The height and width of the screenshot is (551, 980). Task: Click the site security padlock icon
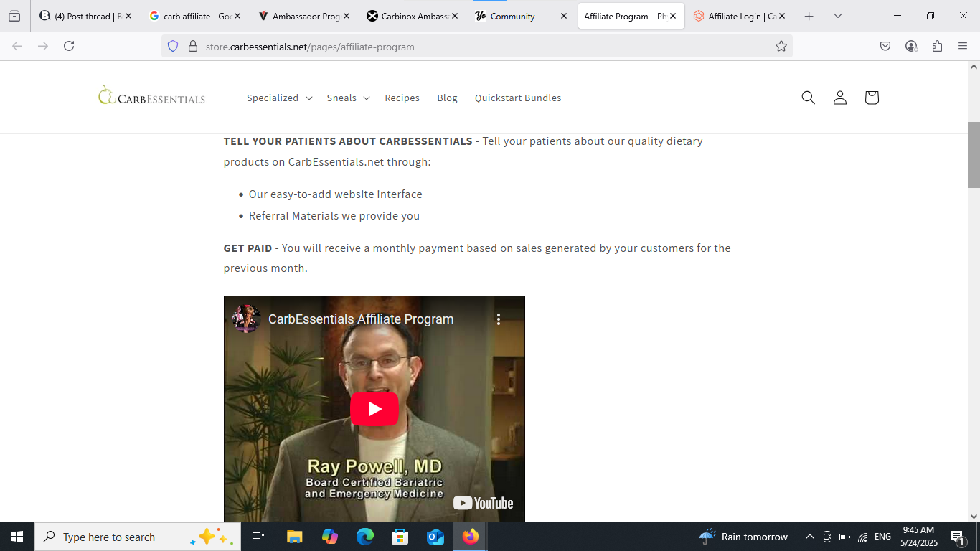192,47
